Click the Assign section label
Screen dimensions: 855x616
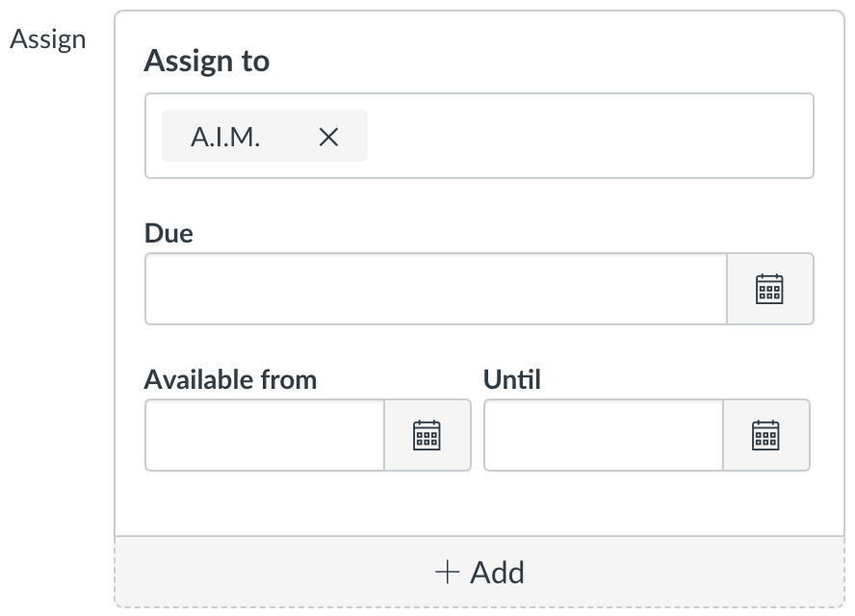tap(48, 40)
